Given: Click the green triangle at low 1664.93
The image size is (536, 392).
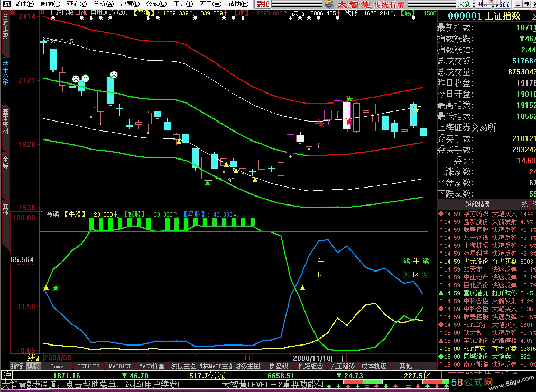Looking at the screenshot, I should [207, 183].
